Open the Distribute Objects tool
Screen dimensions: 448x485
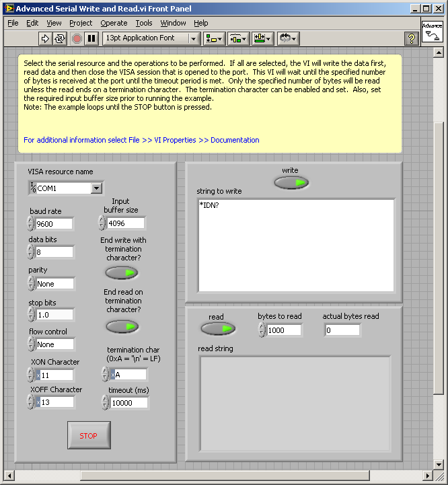[238, 38]
